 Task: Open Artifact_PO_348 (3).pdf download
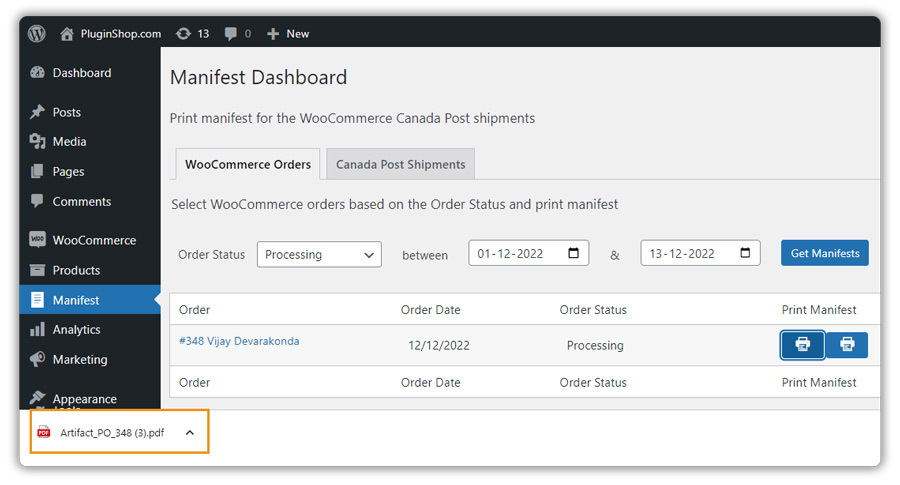[112, 433]
